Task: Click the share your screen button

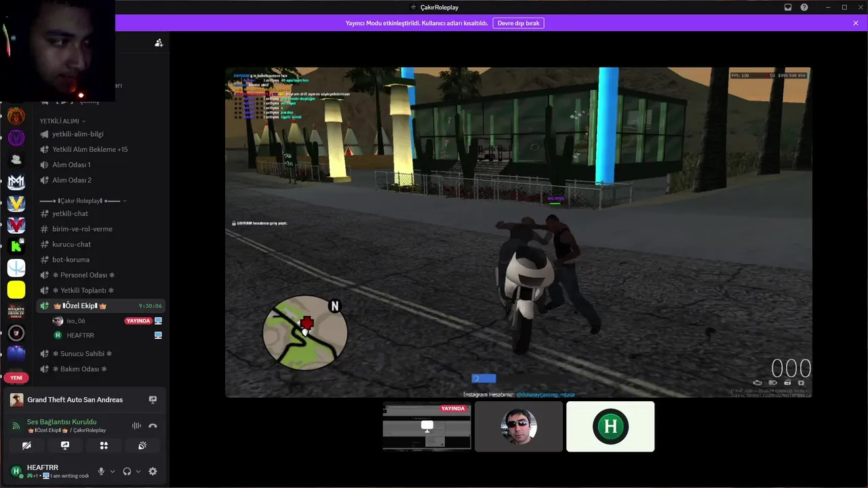Action: [x=65, y=445]
